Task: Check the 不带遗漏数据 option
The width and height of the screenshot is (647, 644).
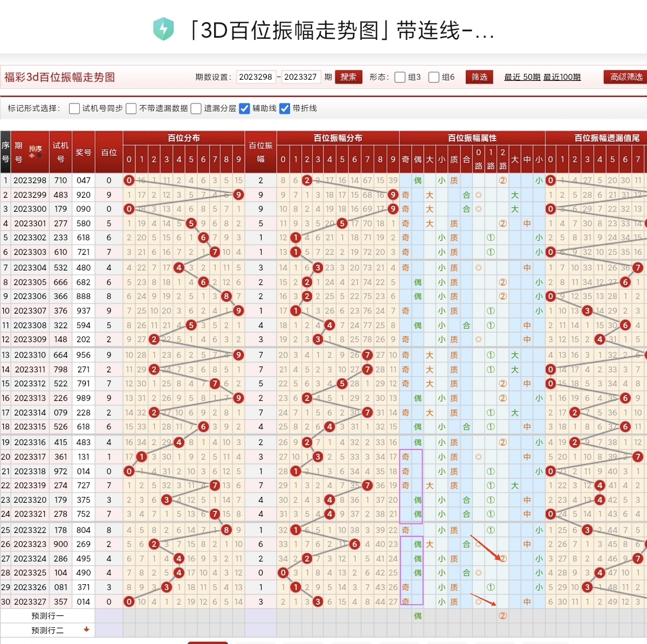Action: 131,108
